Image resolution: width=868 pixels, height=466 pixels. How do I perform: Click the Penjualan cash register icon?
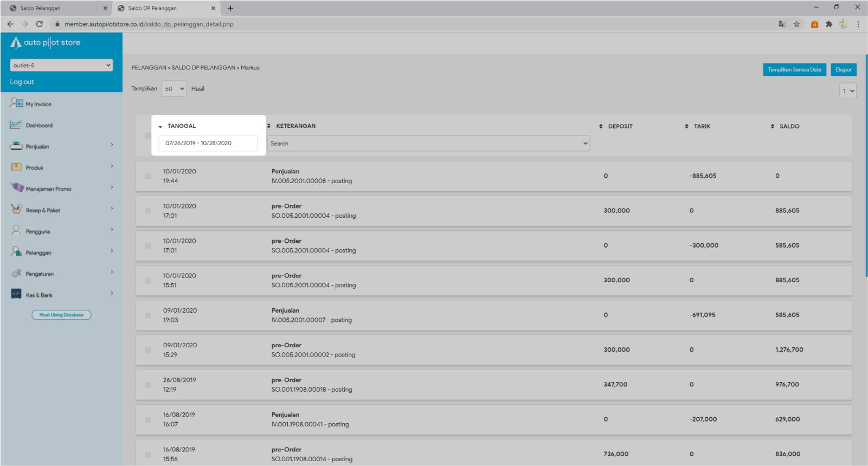(x=16, y=146)
